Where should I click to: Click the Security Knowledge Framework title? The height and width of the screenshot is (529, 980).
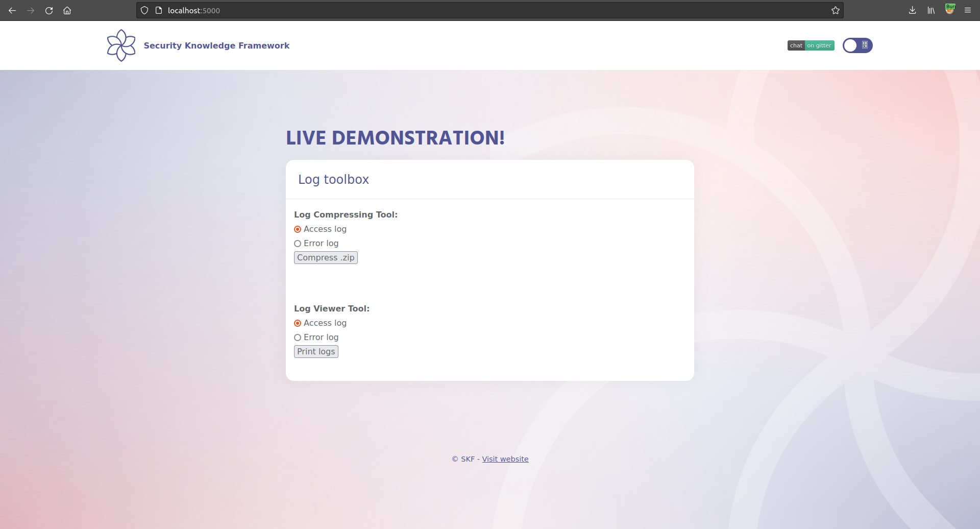pyautogui.click(x=216, y=45)
